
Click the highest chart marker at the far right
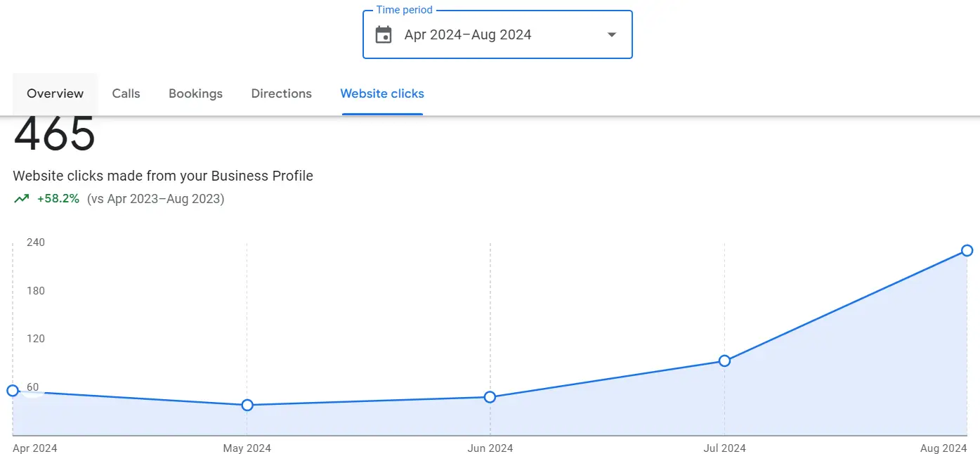[x=967, y=250]
